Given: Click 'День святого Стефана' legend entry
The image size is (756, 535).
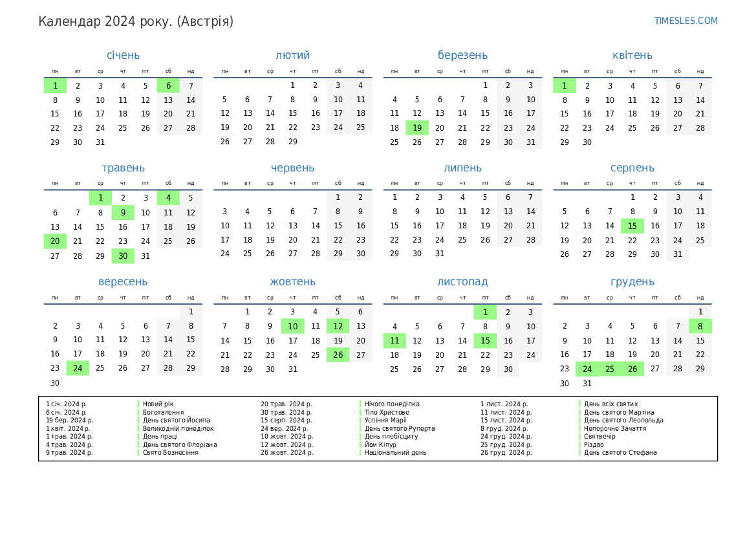Looking at the screenshot, I should point(620,453).
